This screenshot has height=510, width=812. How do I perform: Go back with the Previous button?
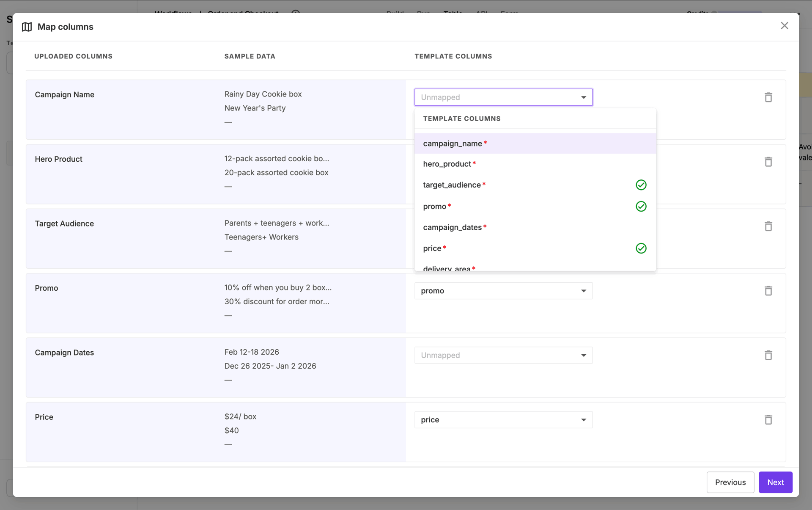coord(730,482)
